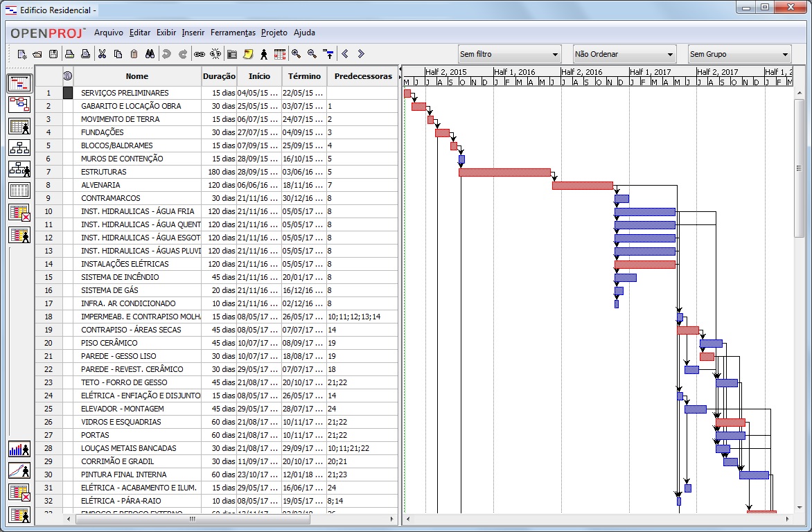Show the Histogram sub-view
The width and height of the screenshot is (812, 532).
point(19,449)
